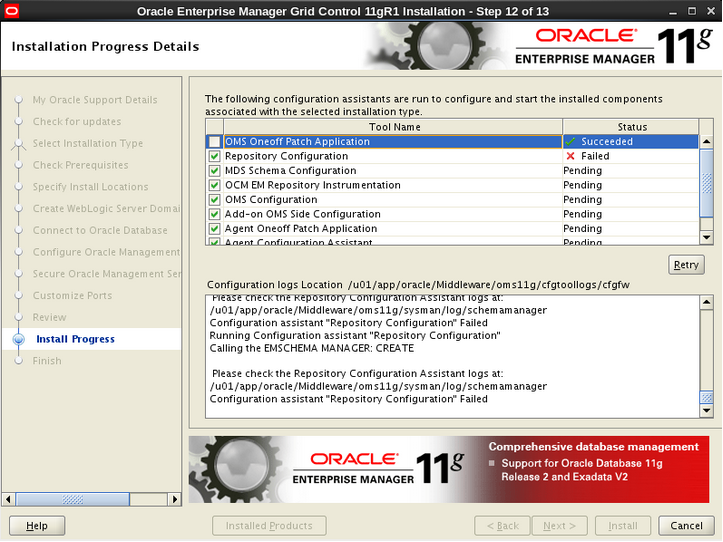The width and height of the screenshot is (723, 542).
Task: Select the Install Progress step
Action: click(x=75, y=339)
